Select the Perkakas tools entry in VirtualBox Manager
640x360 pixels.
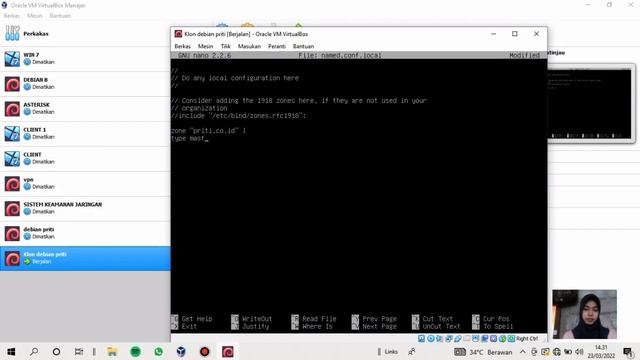pyautogui.click(x=85, y=33)
